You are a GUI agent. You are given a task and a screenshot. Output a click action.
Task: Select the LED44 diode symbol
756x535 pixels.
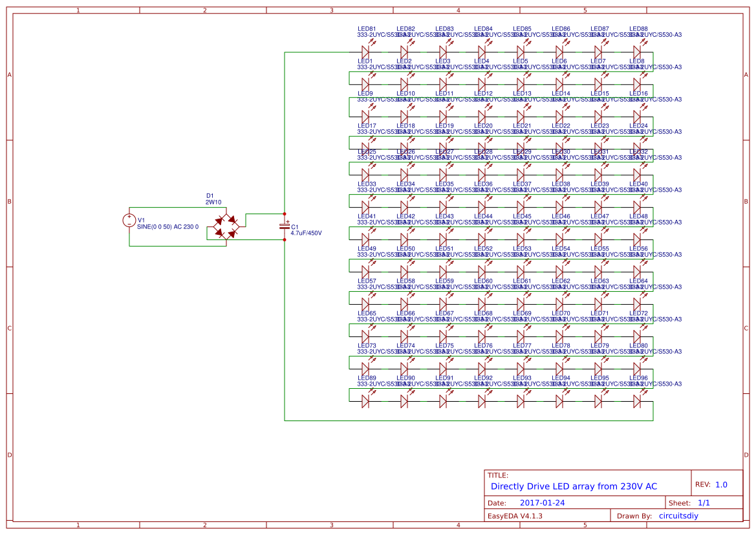(482, 239)
